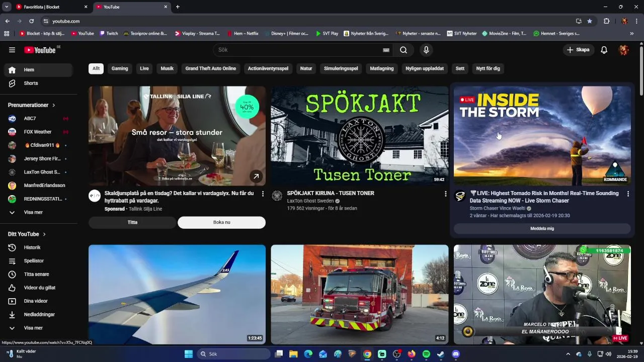
Task: Select the Allt filter chip
Action: point(96,68)
